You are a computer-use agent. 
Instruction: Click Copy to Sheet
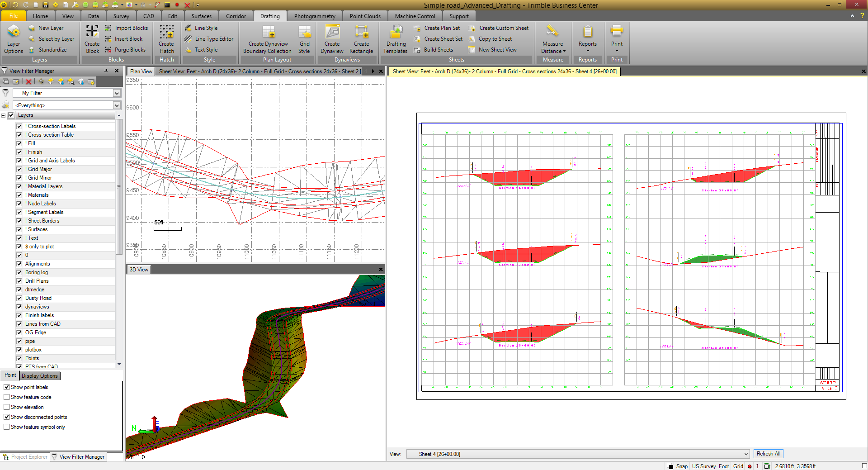490,39
